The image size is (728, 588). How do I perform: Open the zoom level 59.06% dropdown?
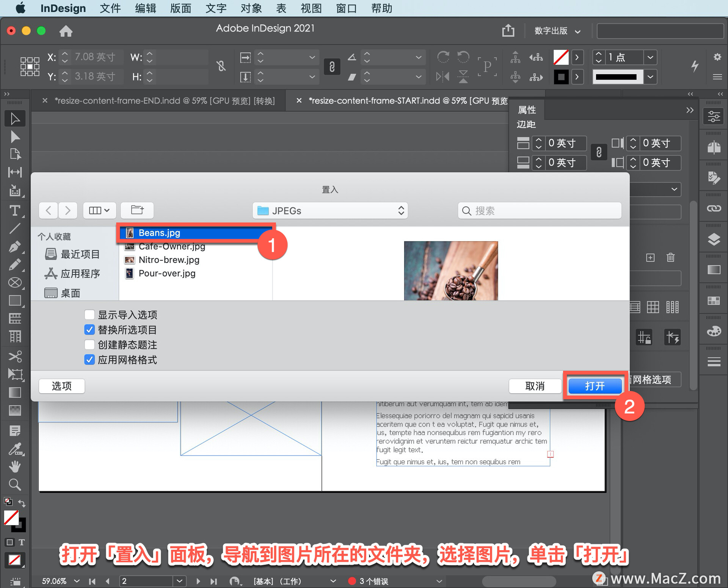coord(77,581)
